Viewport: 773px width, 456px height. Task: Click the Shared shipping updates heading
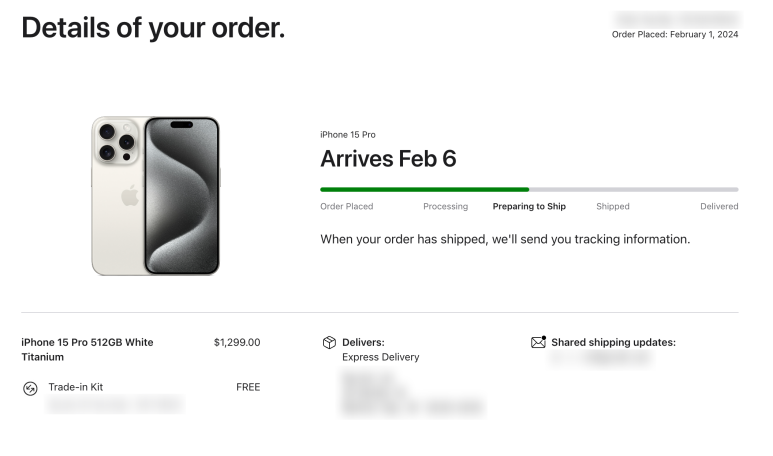(x=613, y=342)
